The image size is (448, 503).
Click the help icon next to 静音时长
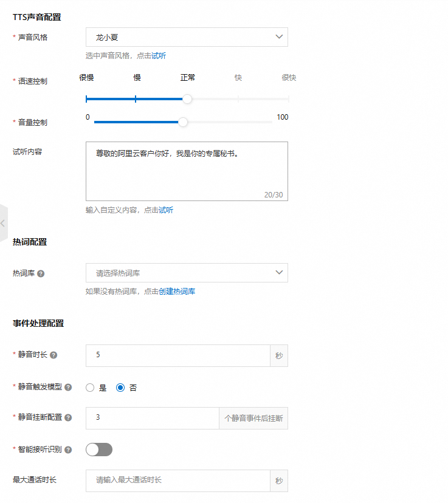(53, 355)
